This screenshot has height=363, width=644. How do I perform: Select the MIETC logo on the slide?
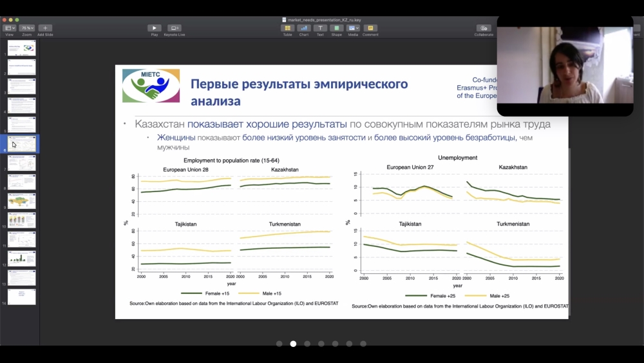click(151, 86)
